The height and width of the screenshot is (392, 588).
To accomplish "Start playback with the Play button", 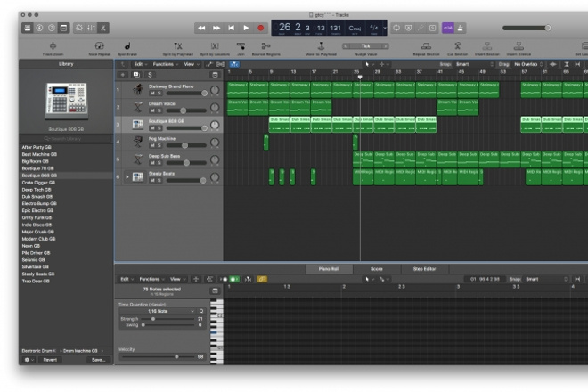I will [246, 28].
